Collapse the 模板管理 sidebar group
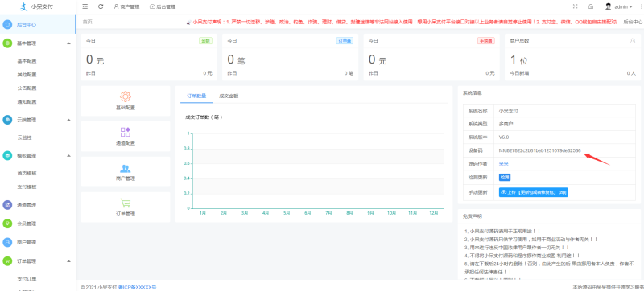 (x=68, y=156)
